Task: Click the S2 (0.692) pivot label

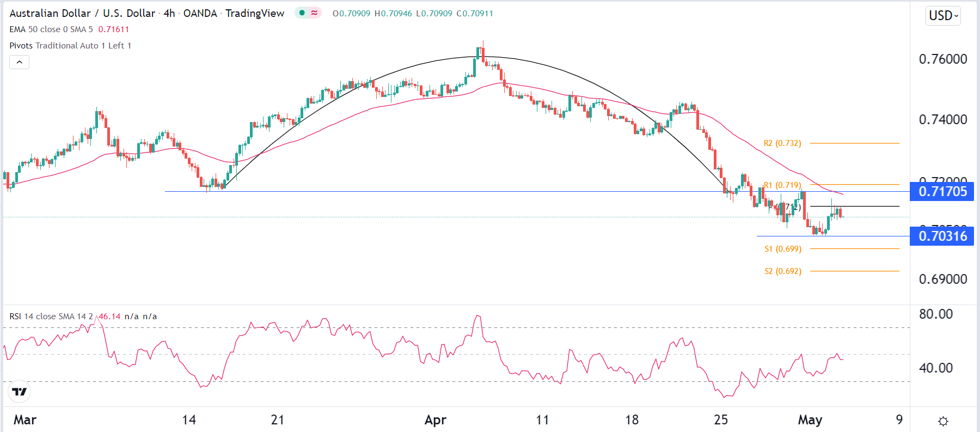Action: tap(783, 271)
